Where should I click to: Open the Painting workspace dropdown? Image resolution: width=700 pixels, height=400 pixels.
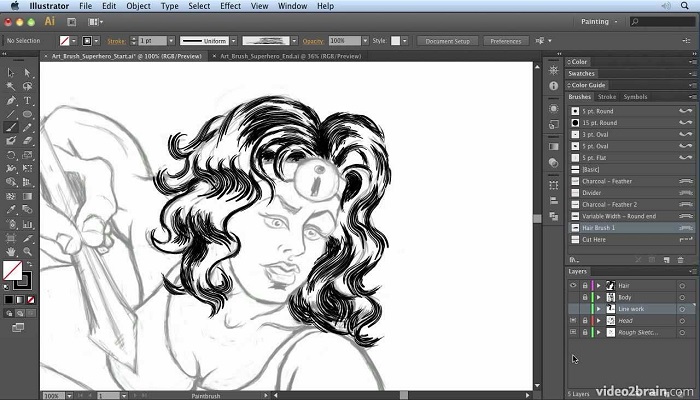click(x=599, y=21)
